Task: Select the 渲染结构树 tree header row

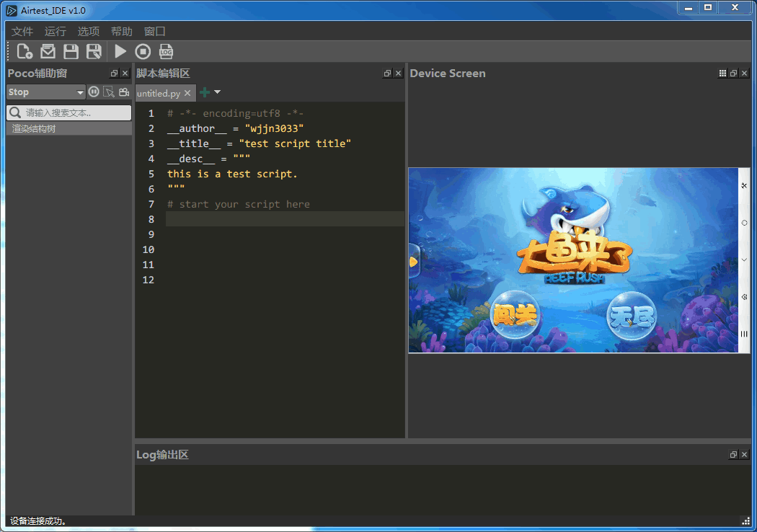Action: click(x=68, y=128)
